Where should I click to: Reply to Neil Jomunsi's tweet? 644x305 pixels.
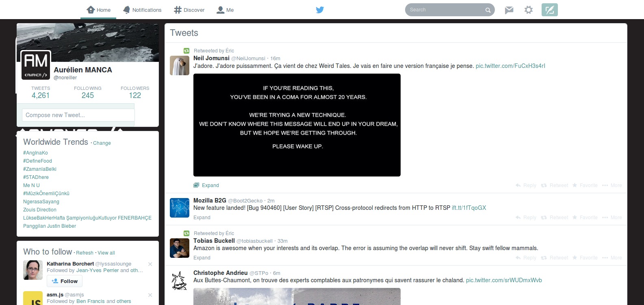tap(526, 185)
